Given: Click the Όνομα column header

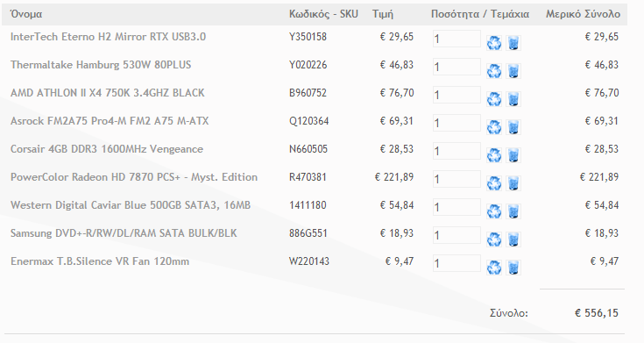Looking at the screenshot, I should pos(26,14).
